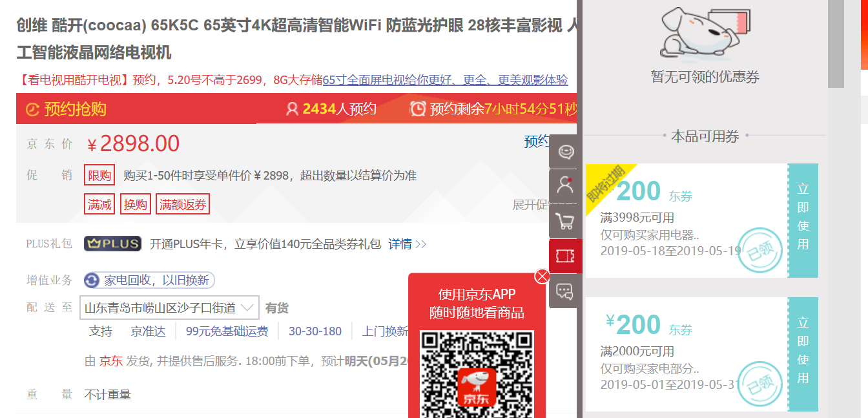868x418 pixels.
Task: Click the 本品可用券 section heading
Action: click(705, 136)
